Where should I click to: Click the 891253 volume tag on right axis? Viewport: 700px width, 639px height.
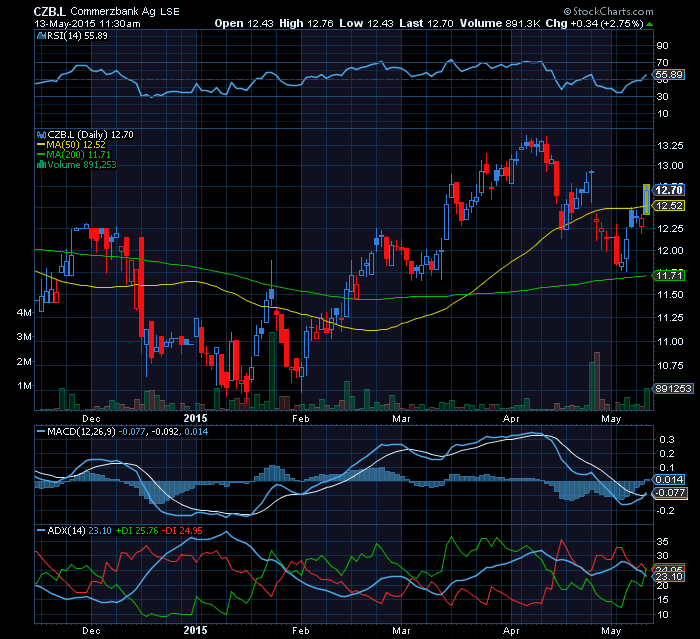click(673, 388)
